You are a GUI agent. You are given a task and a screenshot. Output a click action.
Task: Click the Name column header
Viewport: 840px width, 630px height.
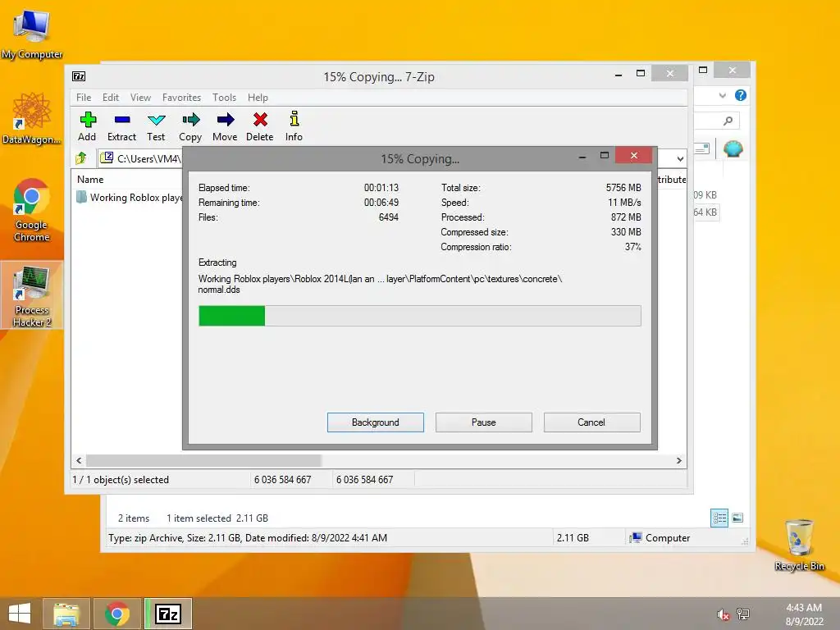[90, 180]
